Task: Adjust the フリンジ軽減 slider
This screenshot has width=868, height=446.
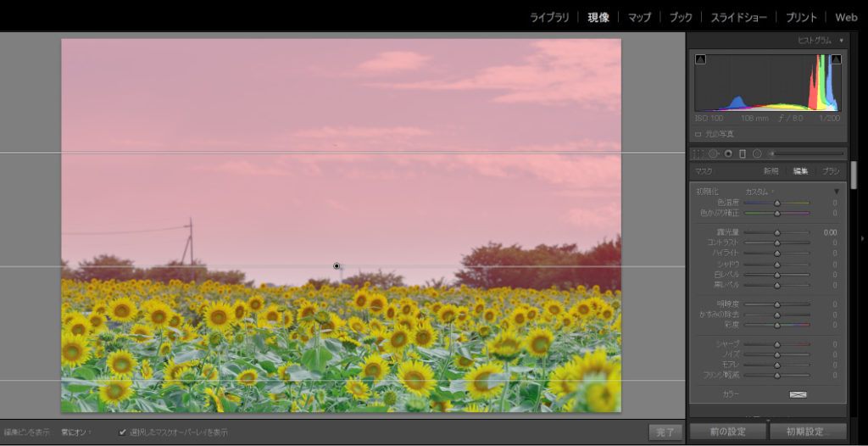Action: point(777,376)
